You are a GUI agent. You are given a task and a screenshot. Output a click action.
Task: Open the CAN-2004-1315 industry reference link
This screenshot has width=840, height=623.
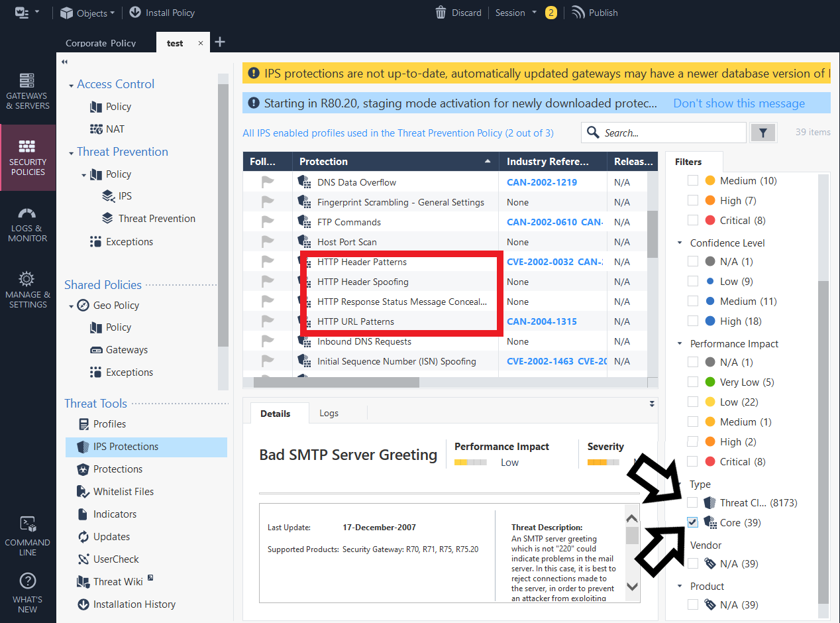tap(540, 321)
